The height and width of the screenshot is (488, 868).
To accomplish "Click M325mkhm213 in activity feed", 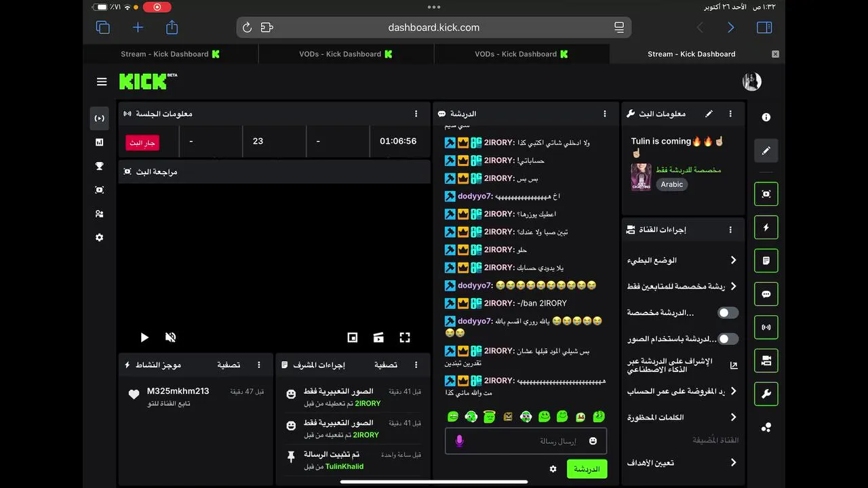I will [178, 391].
